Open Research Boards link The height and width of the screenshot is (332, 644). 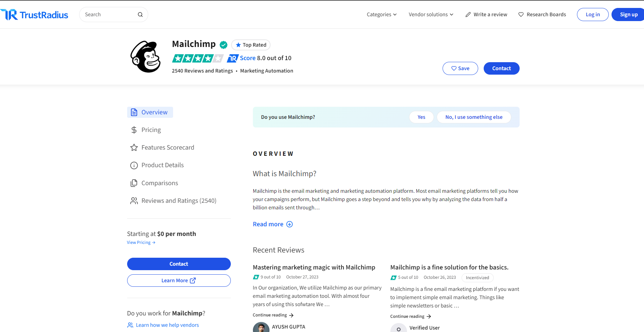[542, 15]
